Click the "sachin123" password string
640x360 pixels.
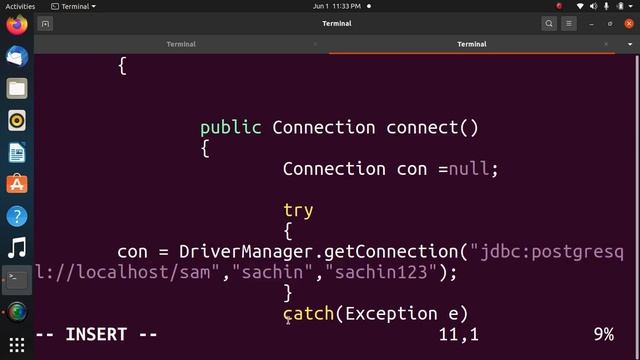click(x=381, y=272)
